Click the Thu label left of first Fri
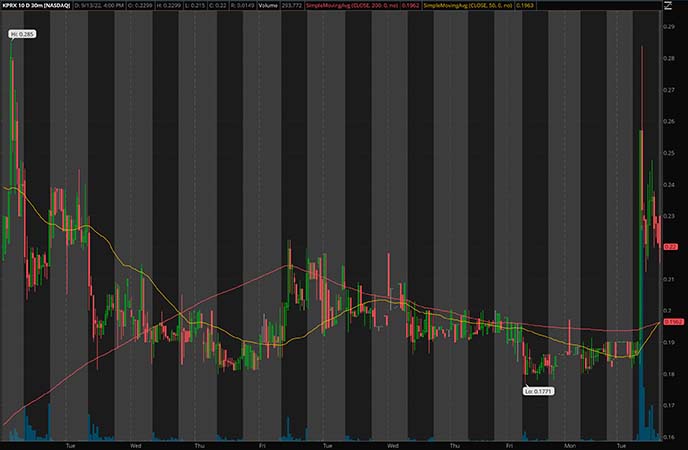Screen dimensions: 688x450 click(198, 444)
